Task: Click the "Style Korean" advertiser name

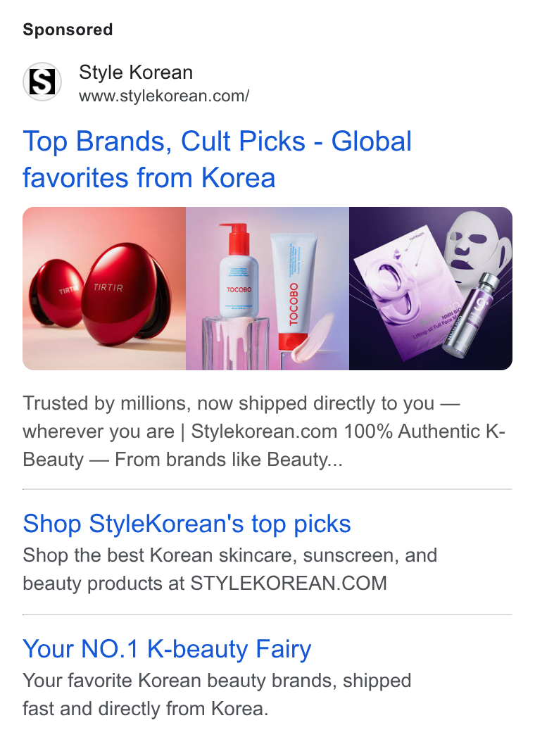Action: [136, 73]
